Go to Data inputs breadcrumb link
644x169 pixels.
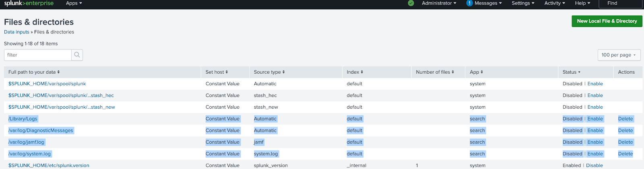point(17,32)
